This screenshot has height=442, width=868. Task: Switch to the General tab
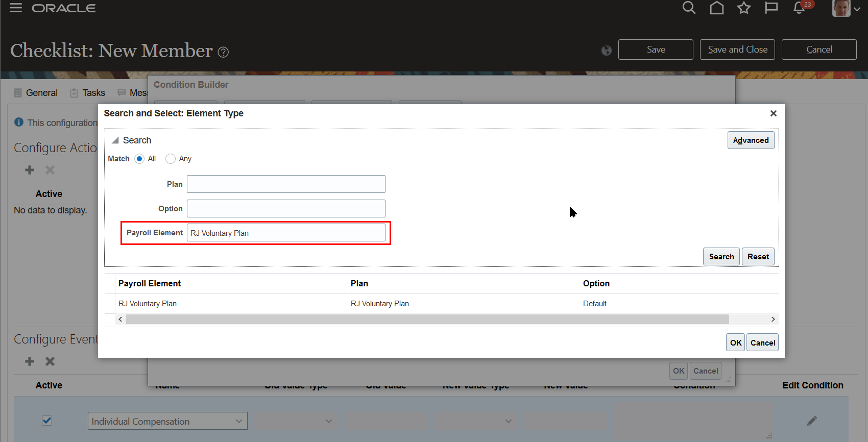click(x=36, y=93)
